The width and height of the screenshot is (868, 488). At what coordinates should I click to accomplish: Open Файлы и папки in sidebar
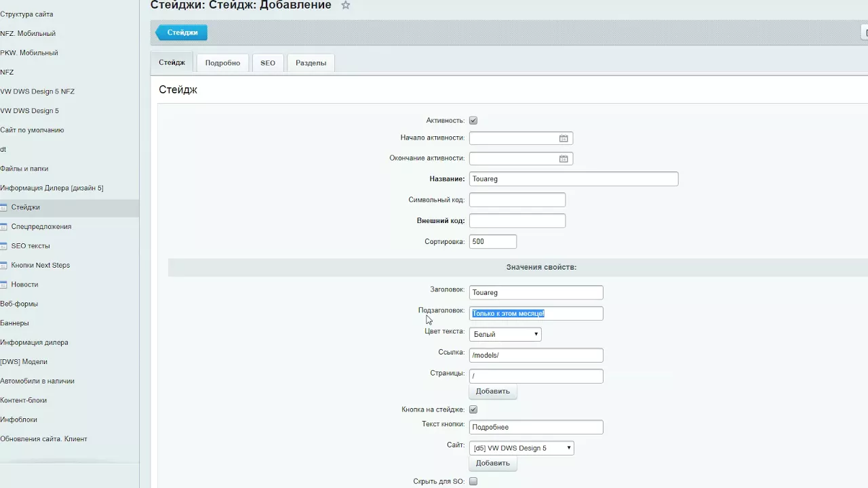[x=24, y=169]
